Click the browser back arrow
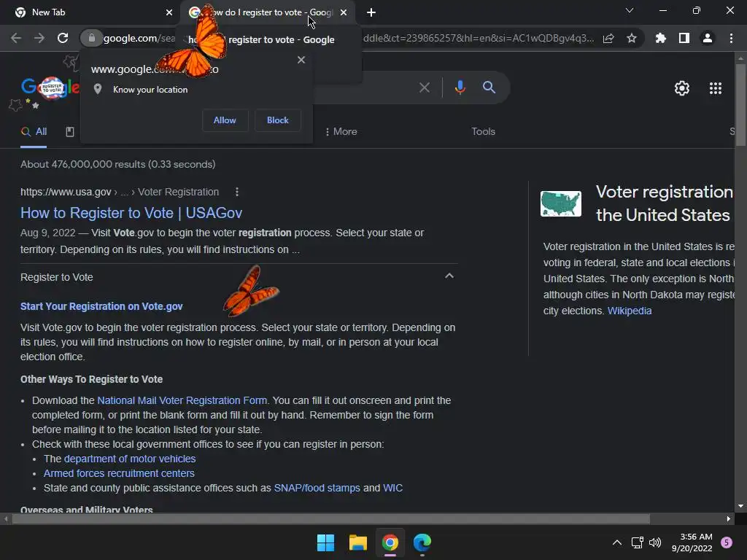747x560 pixels. pyautogui.click(x=16, y=38)
